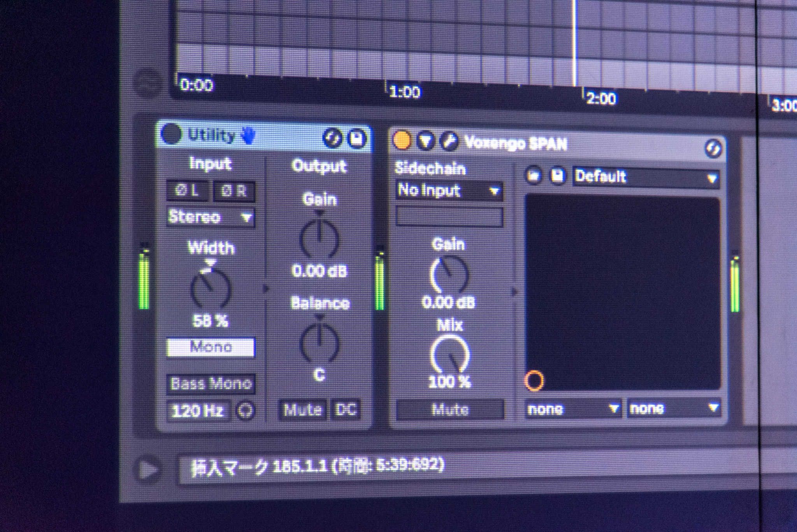Open the SPAN plug-in window with wrench icon
The height and width of the screenshot is (532, 797).
(x=449, y=141)
